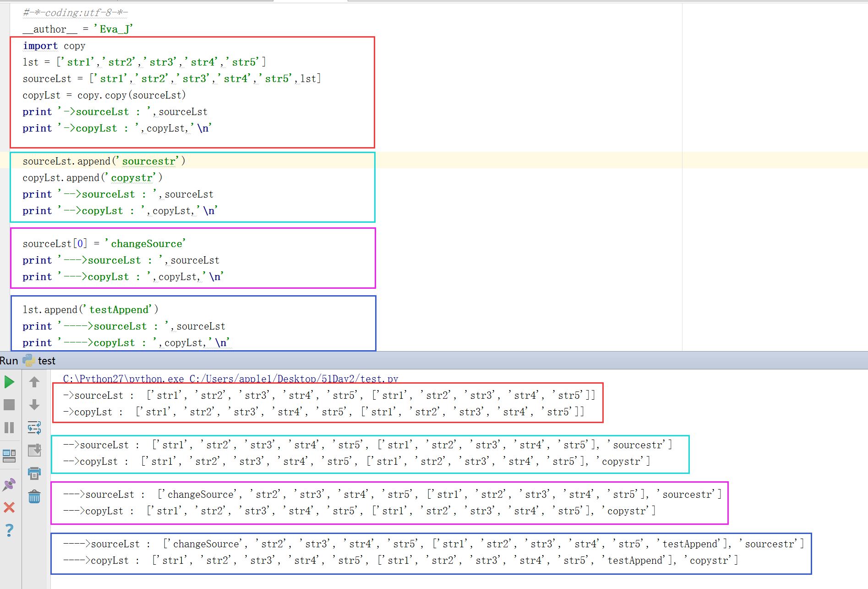This screenshot has height=589, width=868.
Task: Pin the Run tab
Action: [x=9, y=484]
